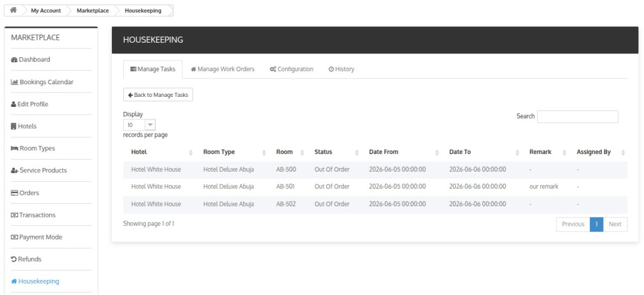Click the Date From header text
The image size is (644, 295).
384,152
